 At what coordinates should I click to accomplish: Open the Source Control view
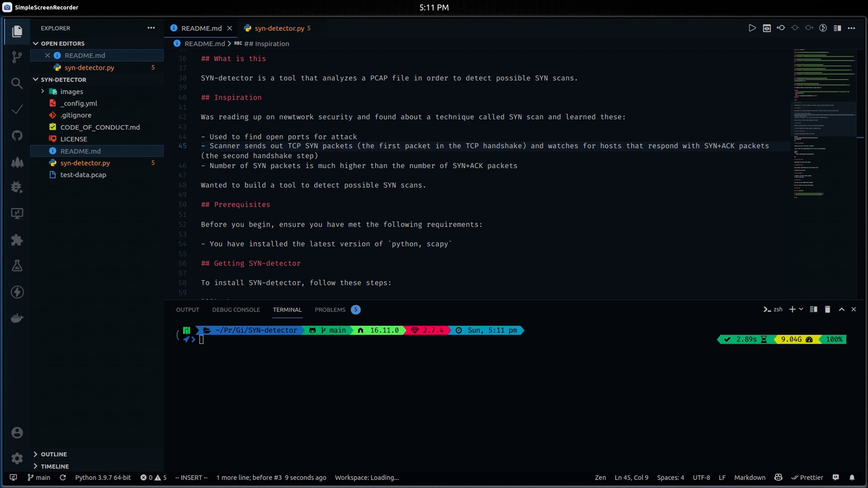pyautogui.click(x=17, y=57)
